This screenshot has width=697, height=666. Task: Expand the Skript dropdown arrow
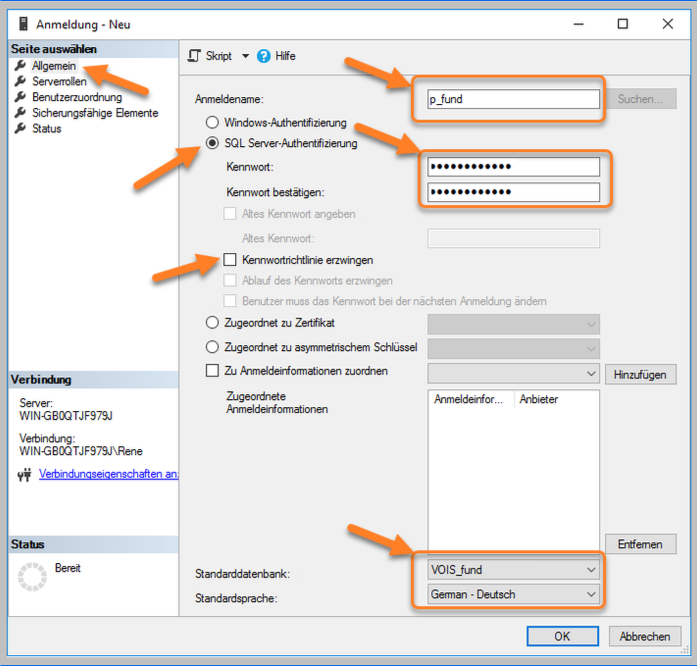(245, 56)
